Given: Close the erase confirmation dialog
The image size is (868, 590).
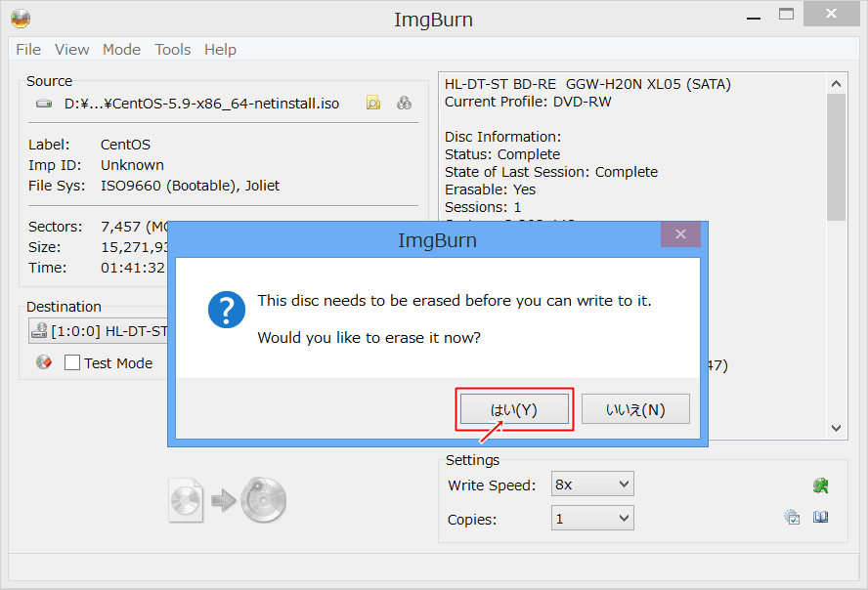Looking at the screenshot, I should point(680,234).
